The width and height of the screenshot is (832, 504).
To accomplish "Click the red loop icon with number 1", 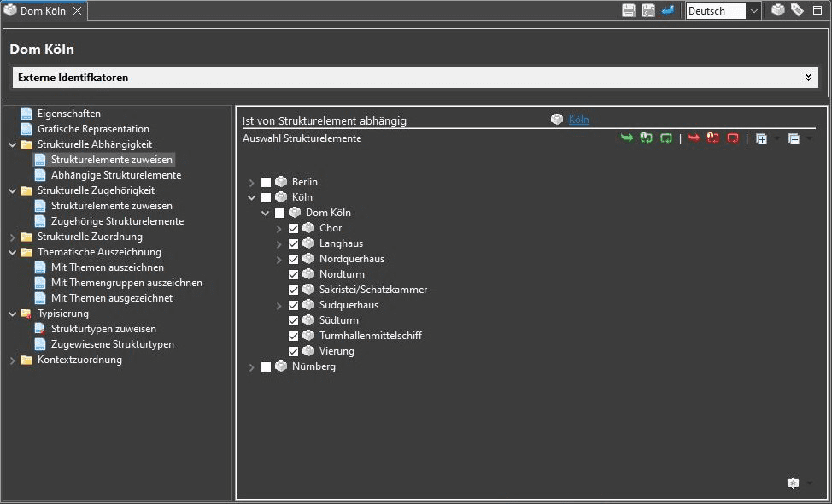I will tap(713, 138).
